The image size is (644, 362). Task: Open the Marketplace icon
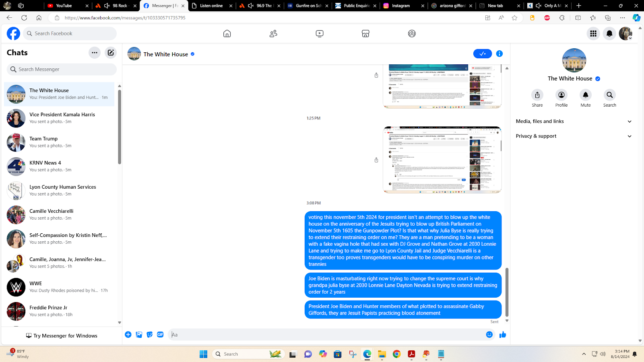coord(365,34)
